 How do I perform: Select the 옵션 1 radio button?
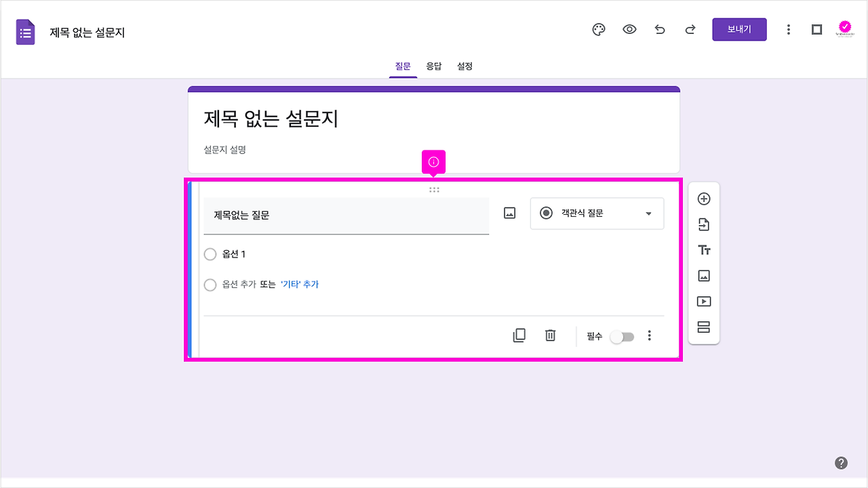pyautogui.click(x=210, y=254)
